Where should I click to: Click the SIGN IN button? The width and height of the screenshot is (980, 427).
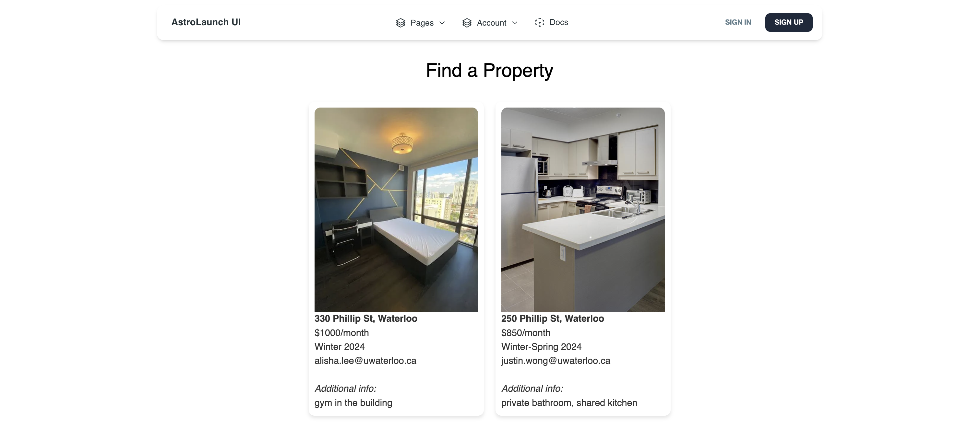click(738, 22)
